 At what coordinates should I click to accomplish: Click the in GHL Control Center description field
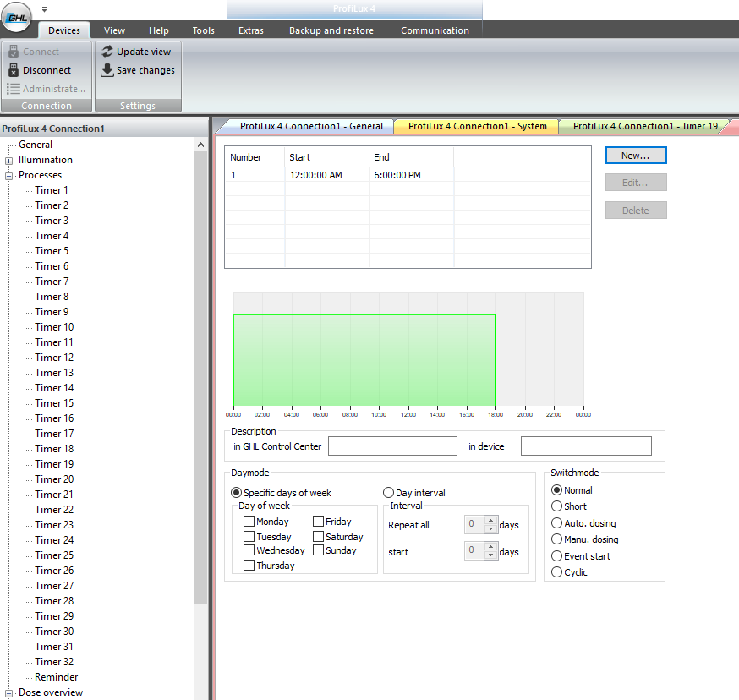392,446
